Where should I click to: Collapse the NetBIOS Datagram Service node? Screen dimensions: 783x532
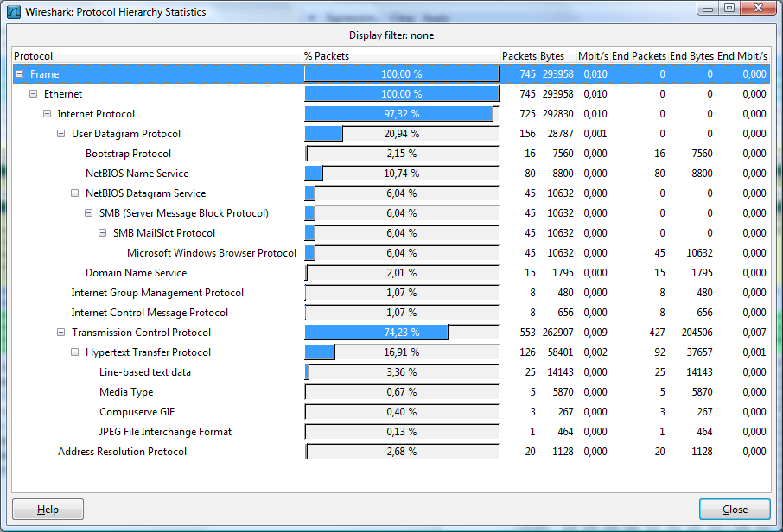coord(74,193)
